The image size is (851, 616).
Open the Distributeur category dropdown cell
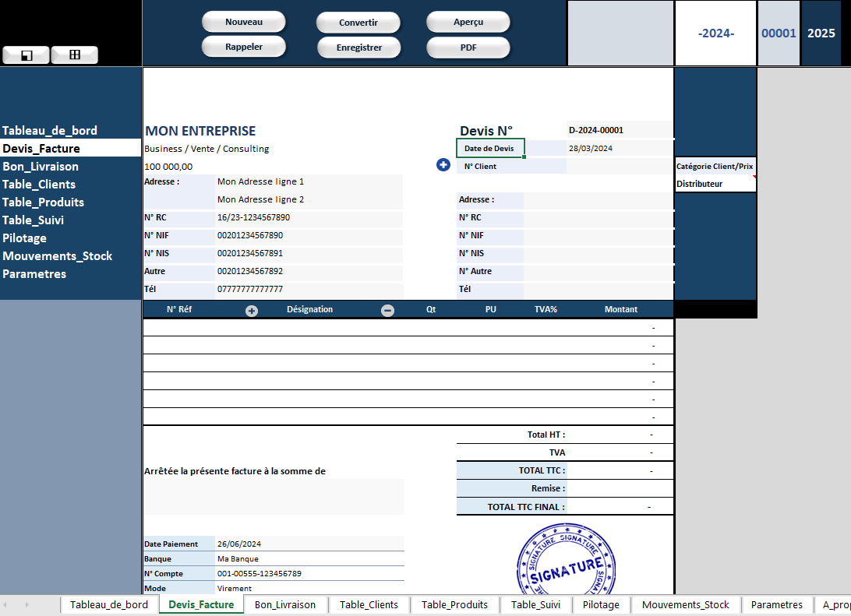[x=715, y=184]
